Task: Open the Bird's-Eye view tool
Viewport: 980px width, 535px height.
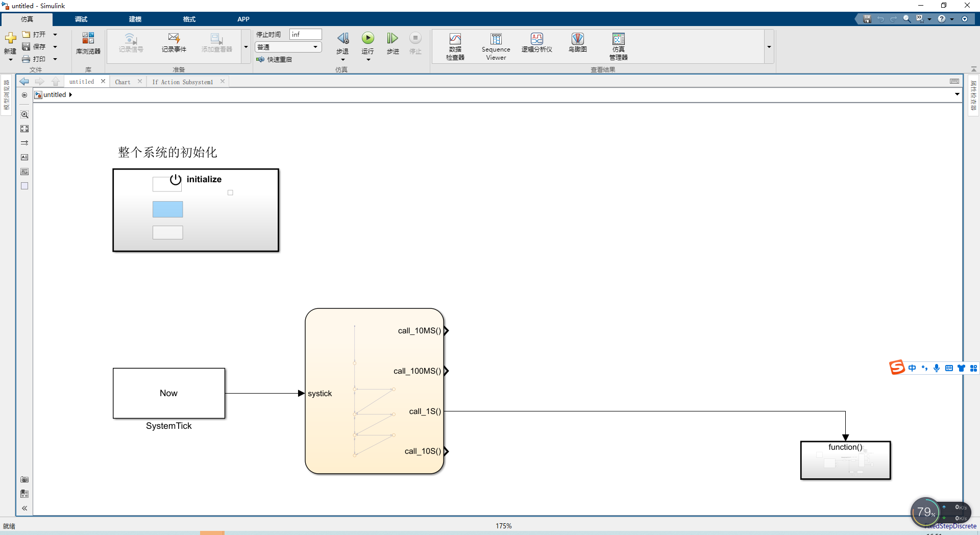Action: (x=578, y=43)
